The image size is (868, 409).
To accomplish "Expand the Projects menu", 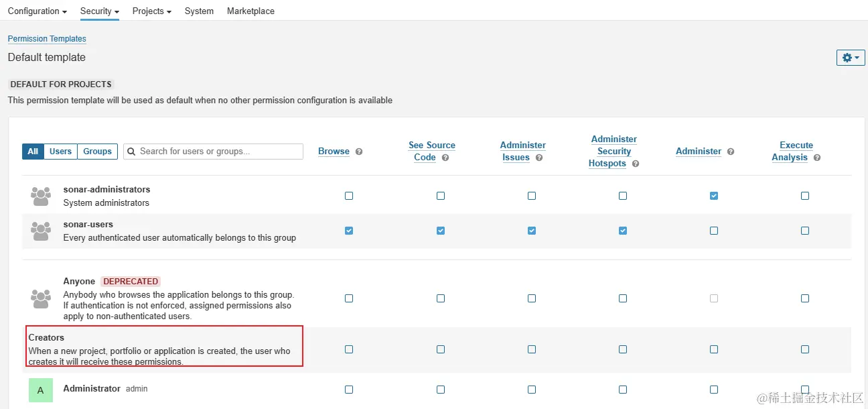I will (x=151, y=11).
